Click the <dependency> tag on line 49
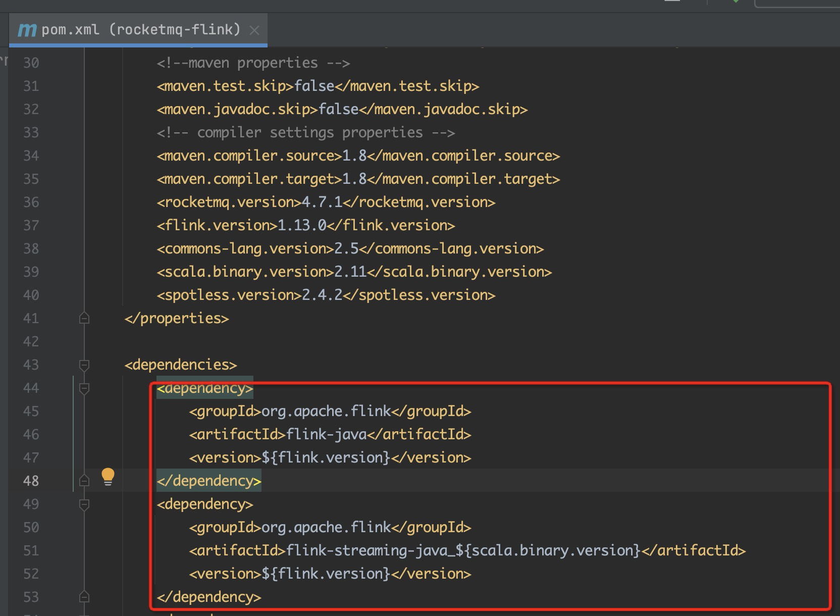The image size is (840, 616). click(x=205, y=504)
